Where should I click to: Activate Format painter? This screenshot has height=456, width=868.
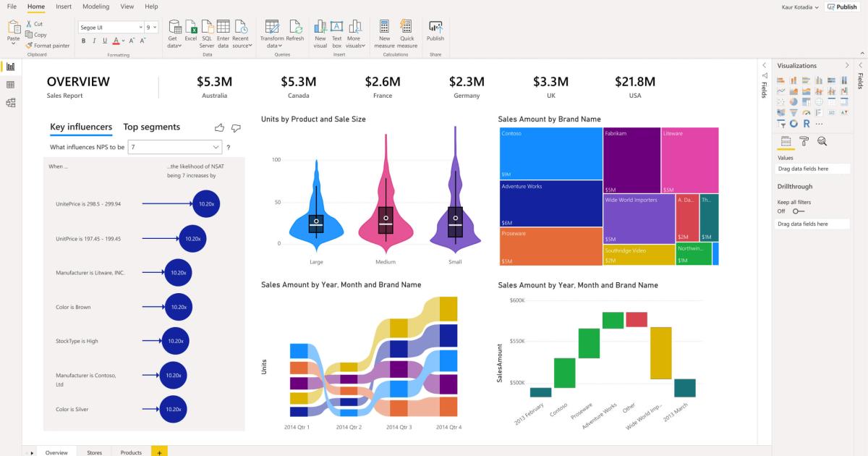click(x=47, y=45)
